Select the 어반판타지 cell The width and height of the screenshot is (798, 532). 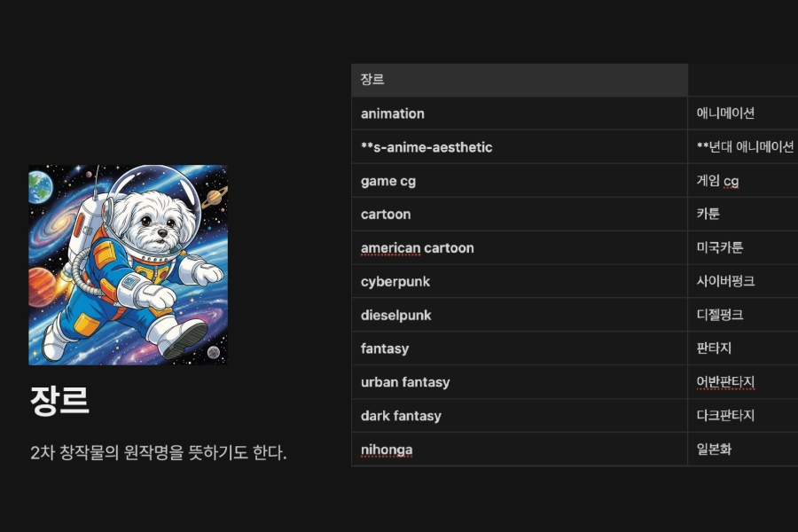pyautogui.click(x=743, y=382)
